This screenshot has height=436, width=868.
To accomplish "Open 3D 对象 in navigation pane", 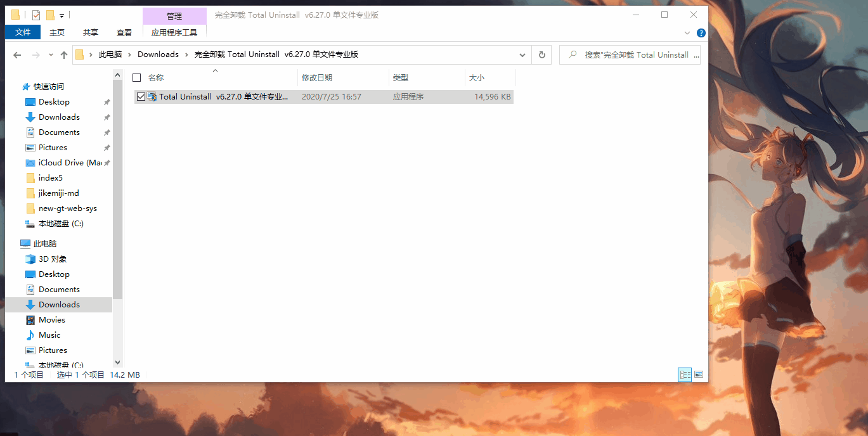I will (x=53, y=259).
